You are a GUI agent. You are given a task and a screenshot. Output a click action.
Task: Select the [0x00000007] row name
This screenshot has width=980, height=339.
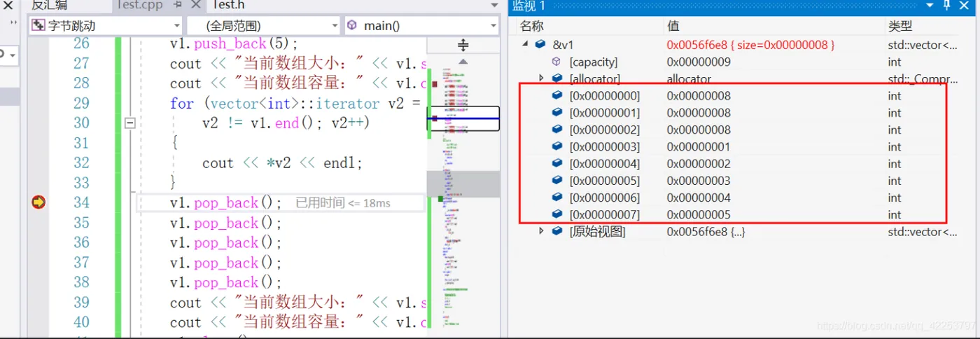pyautogui.click(x=604, y=215)
